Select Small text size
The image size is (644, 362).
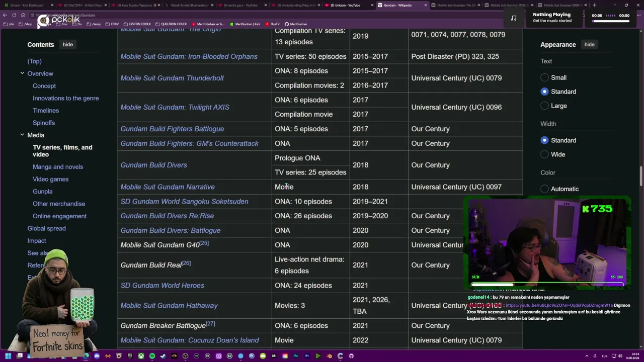(544, 77)
